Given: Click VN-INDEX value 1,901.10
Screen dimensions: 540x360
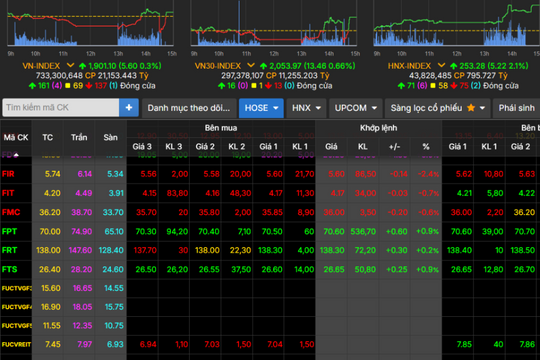Looking at the screenshot, I should click(x=102, y=66).
